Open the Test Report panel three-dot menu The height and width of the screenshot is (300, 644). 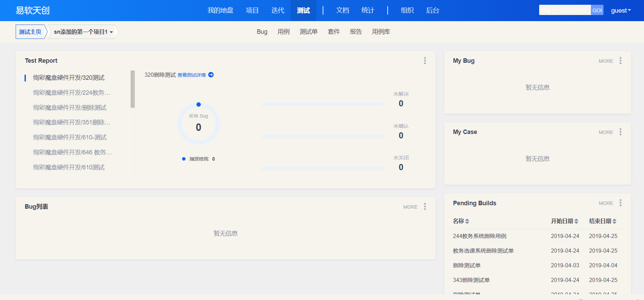point(425,61)
